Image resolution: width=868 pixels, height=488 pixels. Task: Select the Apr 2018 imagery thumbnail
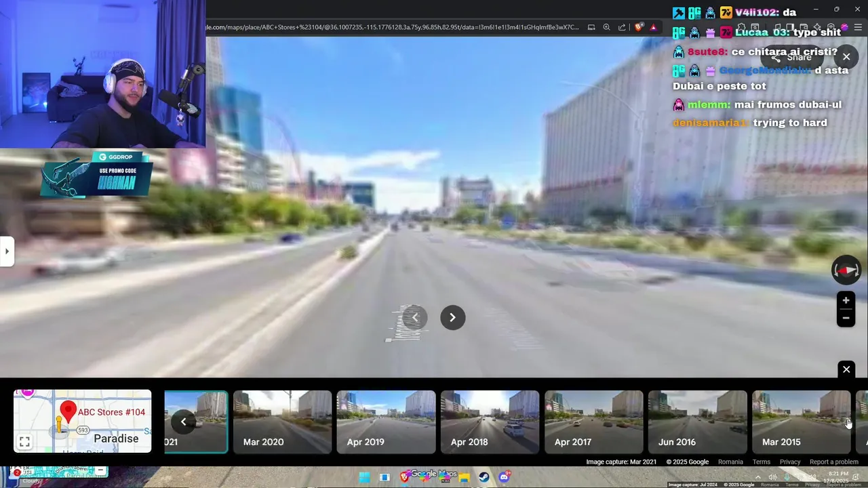coord(490,422)
